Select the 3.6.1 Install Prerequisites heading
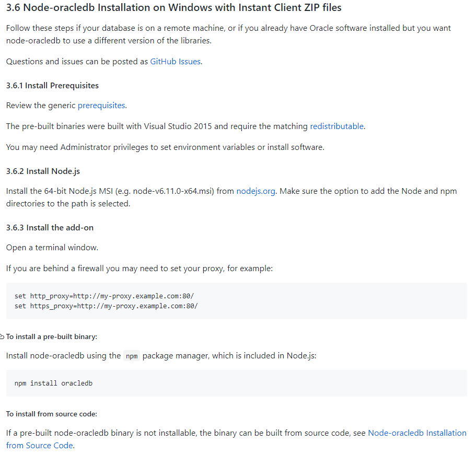Viewport: 476px width, 454px height. pos(52,86)
